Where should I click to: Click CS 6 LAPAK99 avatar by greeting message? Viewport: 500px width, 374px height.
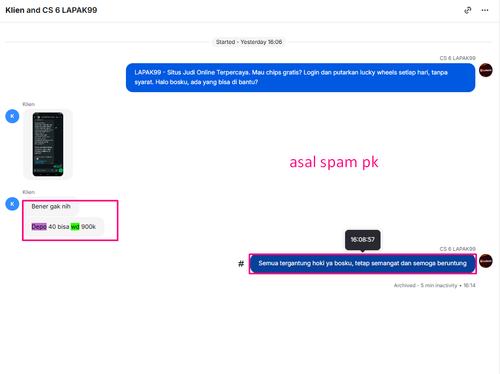[x=486, y=70]
